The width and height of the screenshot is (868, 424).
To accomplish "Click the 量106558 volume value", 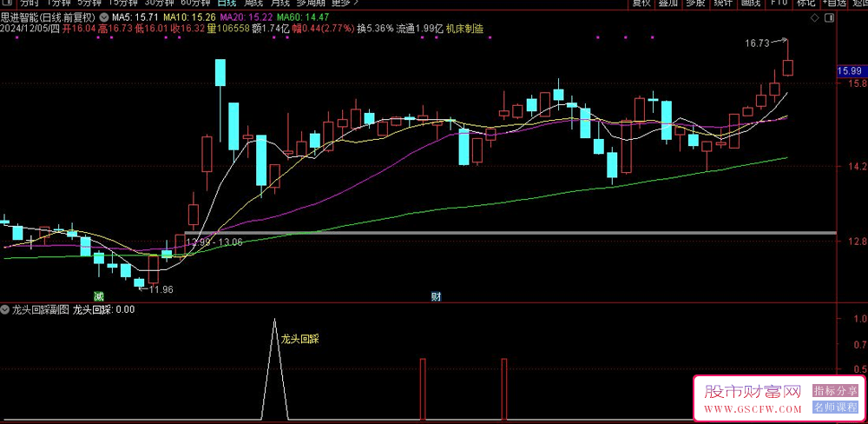I will click(x=227, y=29).
